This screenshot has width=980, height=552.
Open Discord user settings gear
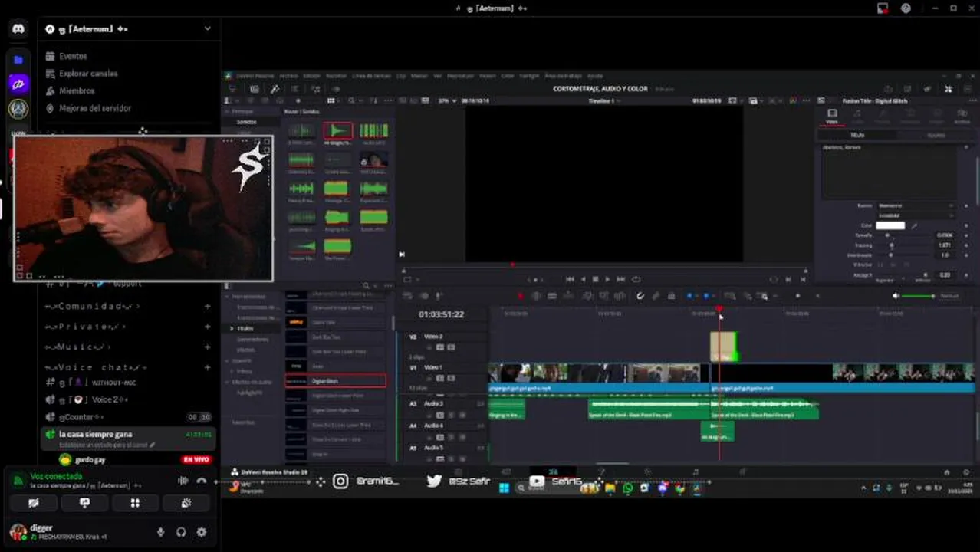202,532
